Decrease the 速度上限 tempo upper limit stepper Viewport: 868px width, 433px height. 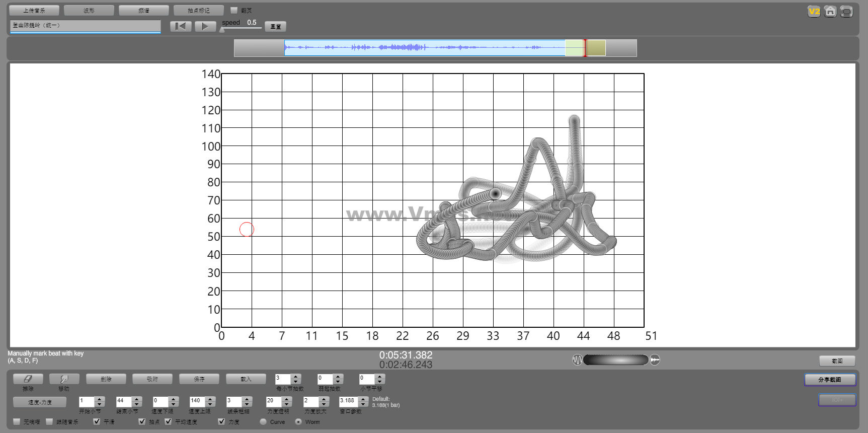210,404
